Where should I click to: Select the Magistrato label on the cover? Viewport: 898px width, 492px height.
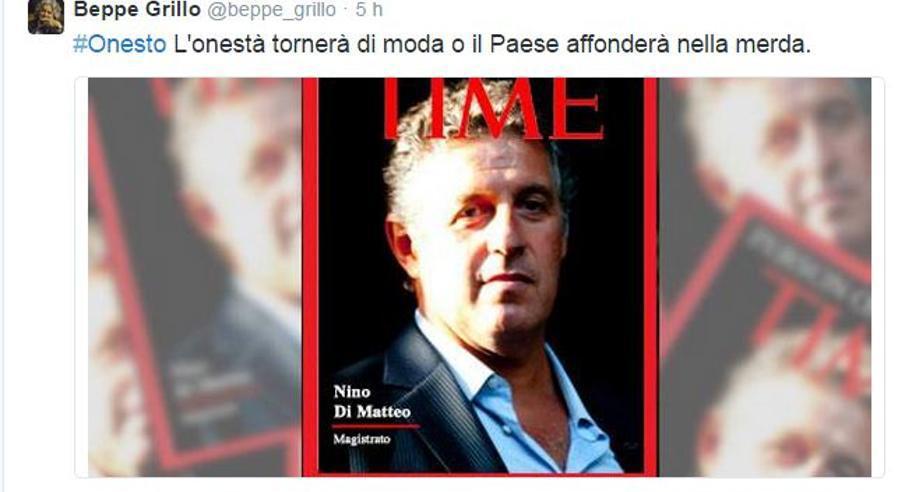pos(361,439)
